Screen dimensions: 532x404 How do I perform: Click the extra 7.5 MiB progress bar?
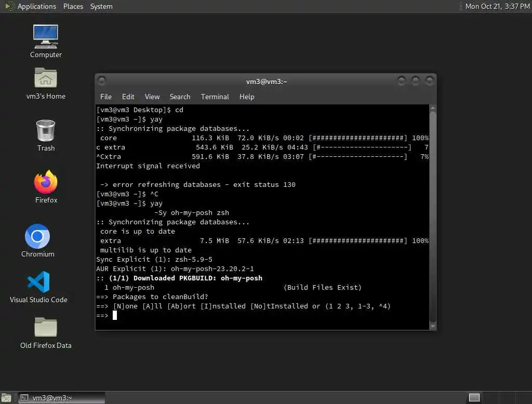click(357, 241)
